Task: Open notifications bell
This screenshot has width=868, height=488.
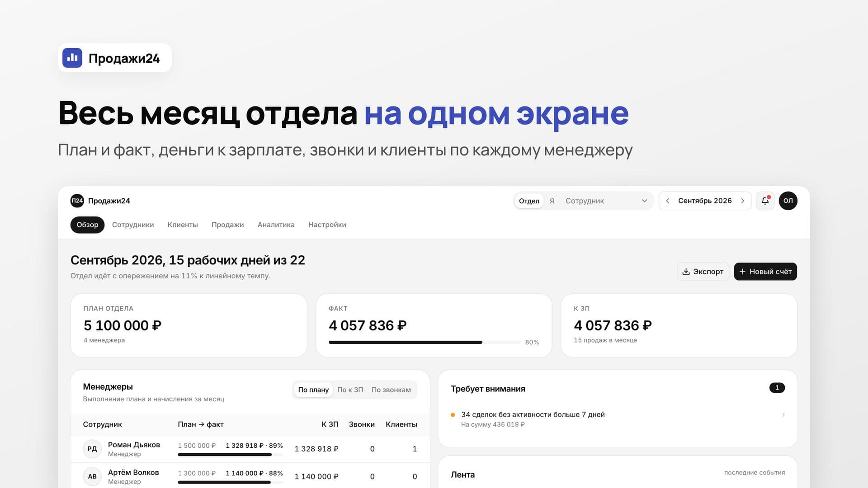Action: click(x=765, y=201)
